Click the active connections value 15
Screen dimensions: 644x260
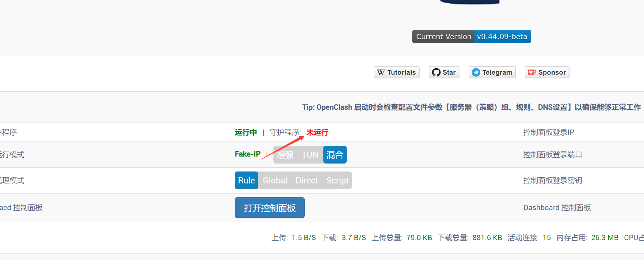547,238
